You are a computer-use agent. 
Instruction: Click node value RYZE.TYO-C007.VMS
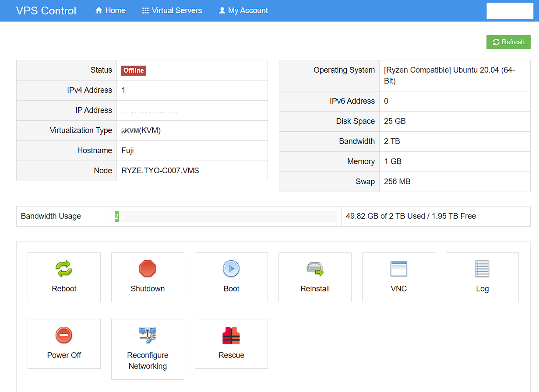coord(160,171)
